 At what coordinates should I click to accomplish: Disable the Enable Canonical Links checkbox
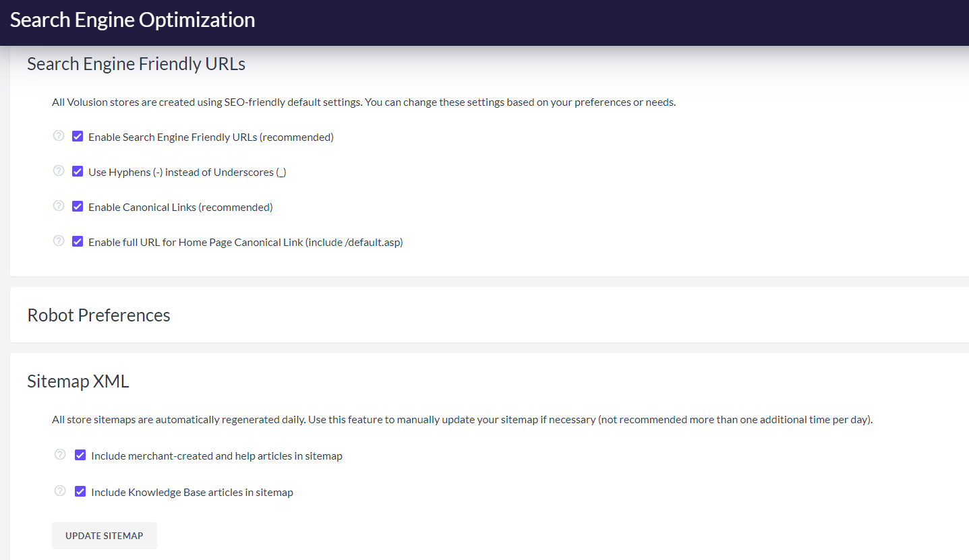(x=78, y=207)
